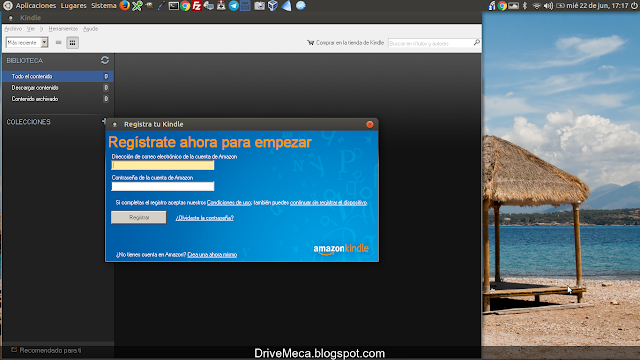Image resolution: width=640 pixels, height=360 pixels.
Task: Open the Ayuda menu
Action: click(90, 29)
